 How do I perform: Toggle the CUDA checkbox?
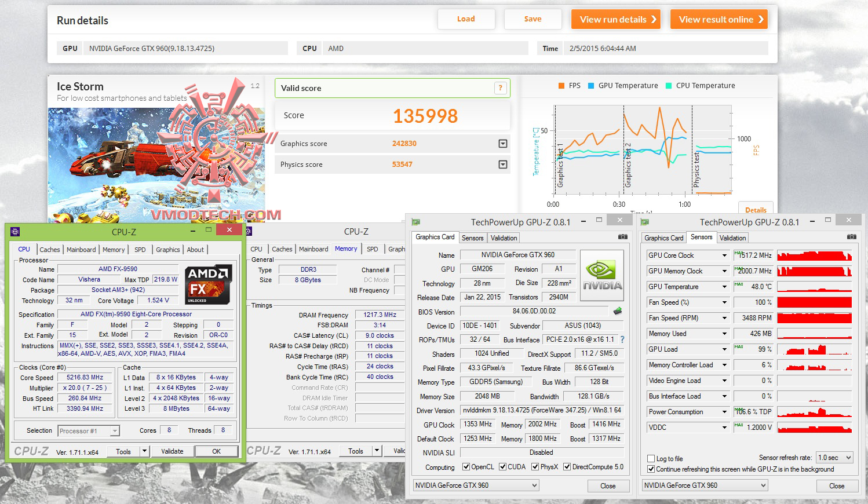coord(502,467)
